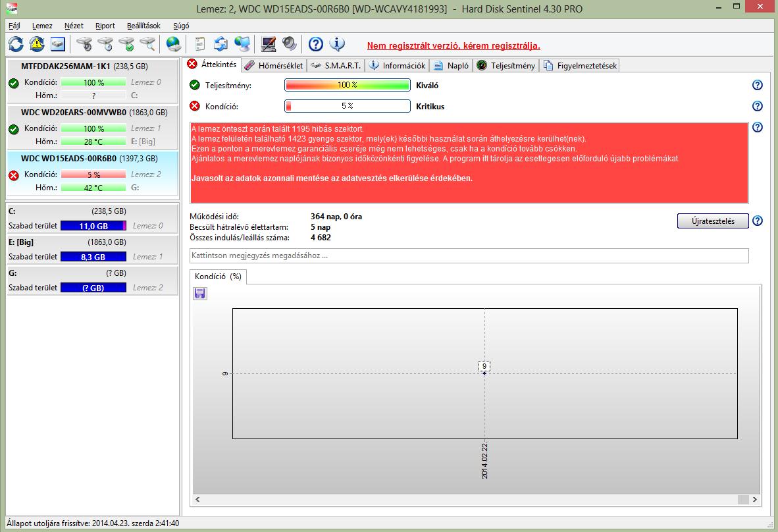Open the Lemez menu
The width and height of the screenshot is (778, 532).
[x=42, y=26]
